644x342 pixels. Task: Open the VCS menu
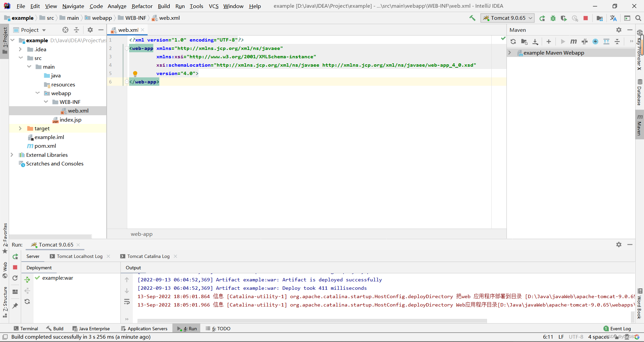pyautogui.click(x=214, y=6)
